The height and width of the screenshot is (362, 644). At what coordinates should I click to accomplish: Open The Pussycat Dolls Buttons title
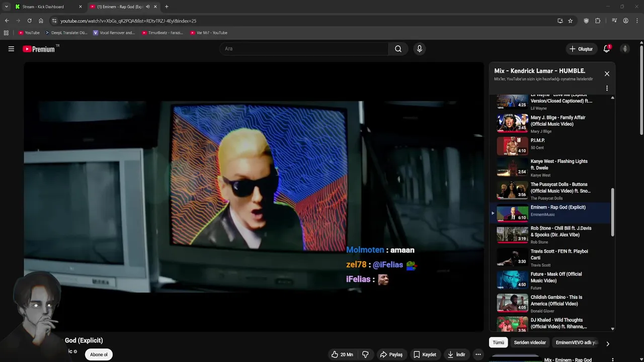click(560, 188)
